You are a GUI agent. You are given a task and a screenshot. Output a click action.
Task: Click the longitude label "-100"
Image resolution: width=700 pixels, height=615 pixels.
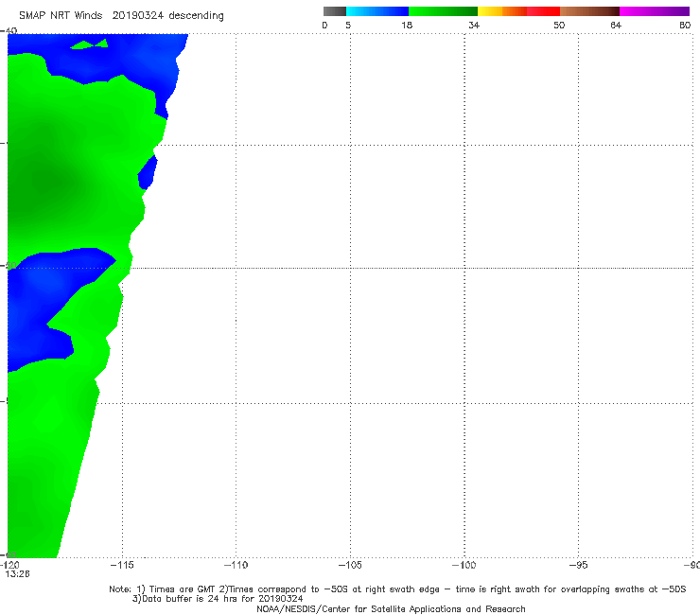pos(464,565)
